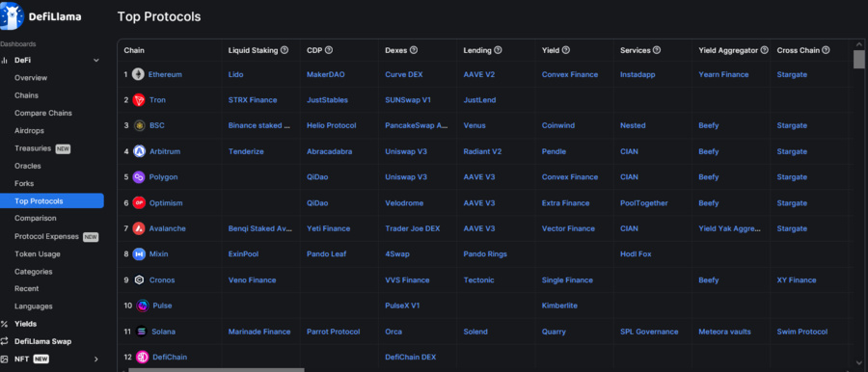Open the MakerDAO protocol link
Image resolution: width=868 pixels, height=372 pixels.
point(326,74)
